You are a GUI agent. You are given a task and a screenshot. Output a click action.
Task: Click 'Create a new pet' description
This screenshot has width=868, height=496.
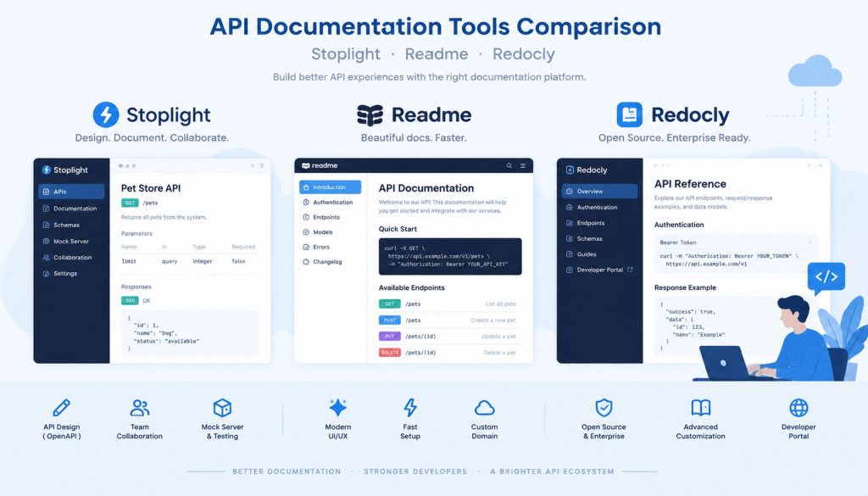pos(493,320)
